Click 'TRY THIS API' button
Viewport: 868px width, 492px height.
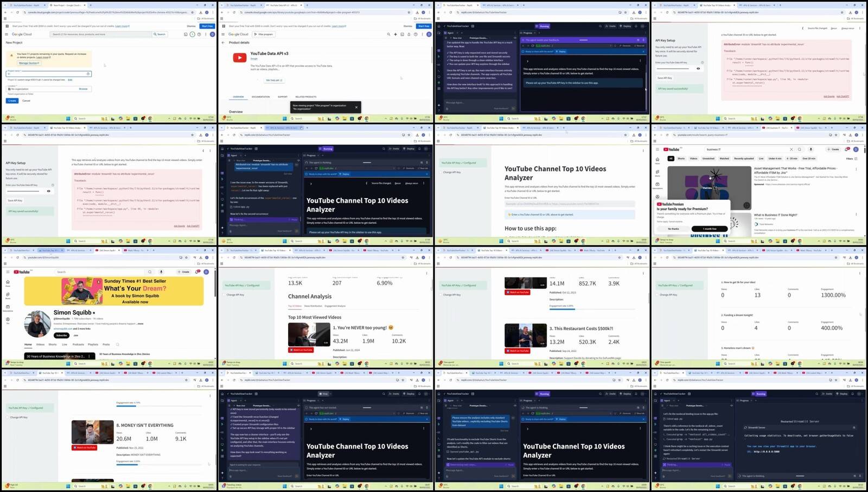click(274, 80)
